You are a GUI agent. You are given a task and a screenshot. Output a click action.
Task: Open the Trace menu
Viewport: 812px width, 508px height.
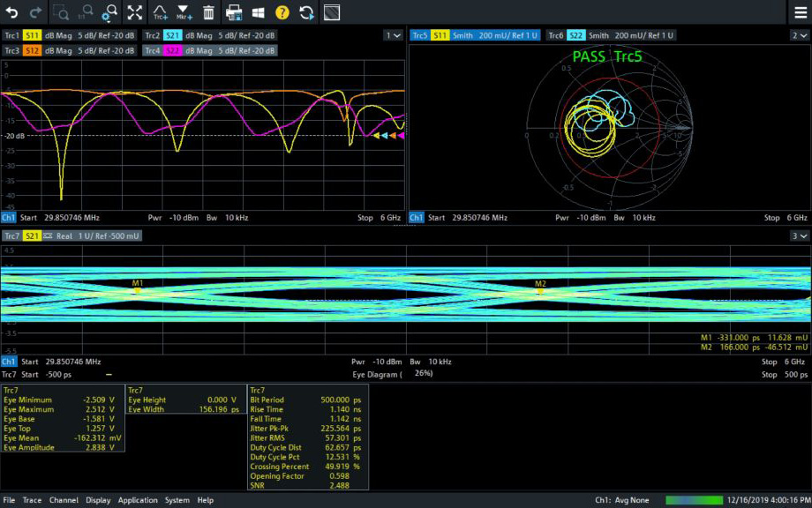(32, 500)
